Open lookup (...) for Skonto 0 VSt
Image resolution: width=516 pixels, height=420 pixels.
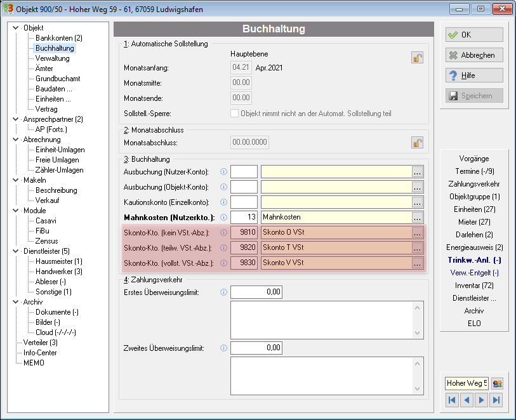coord(417,233)
